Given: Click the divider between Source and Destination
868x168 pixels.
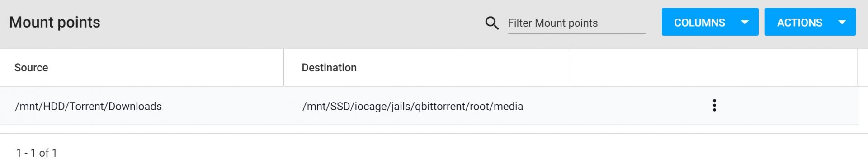Looking at the screenshot, I should click(283, 67).
